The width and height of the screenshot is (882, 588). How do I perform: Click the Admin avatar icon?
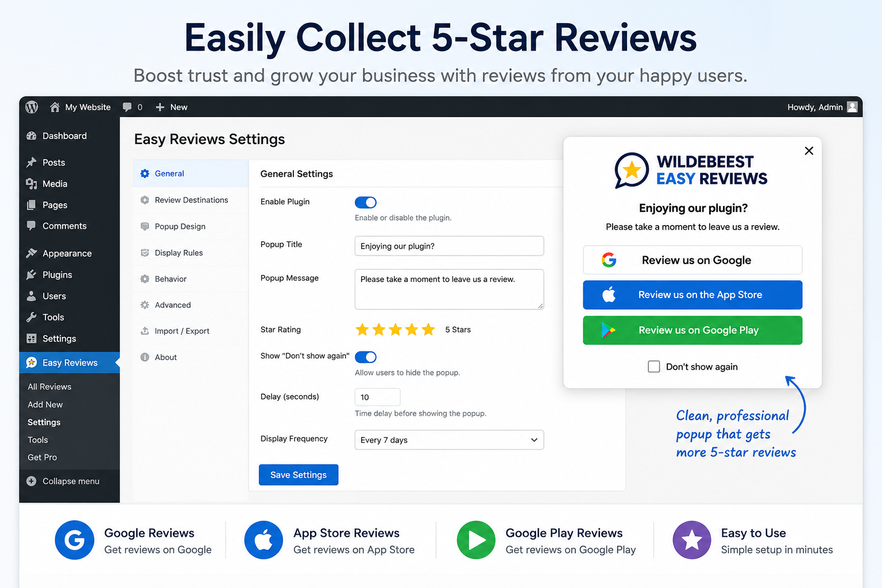tap(852, 107)
